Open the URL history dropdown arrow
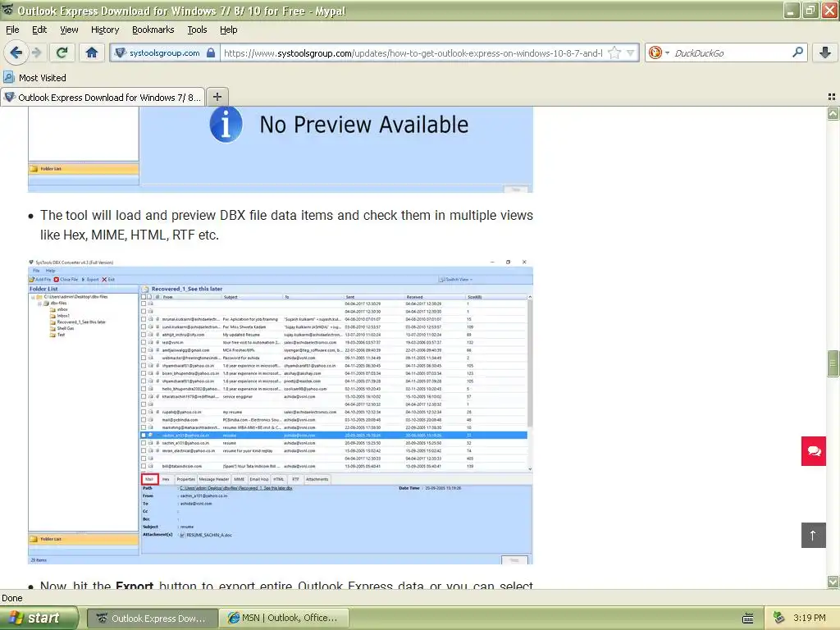 pyautogui.click(x=631, y=53)
